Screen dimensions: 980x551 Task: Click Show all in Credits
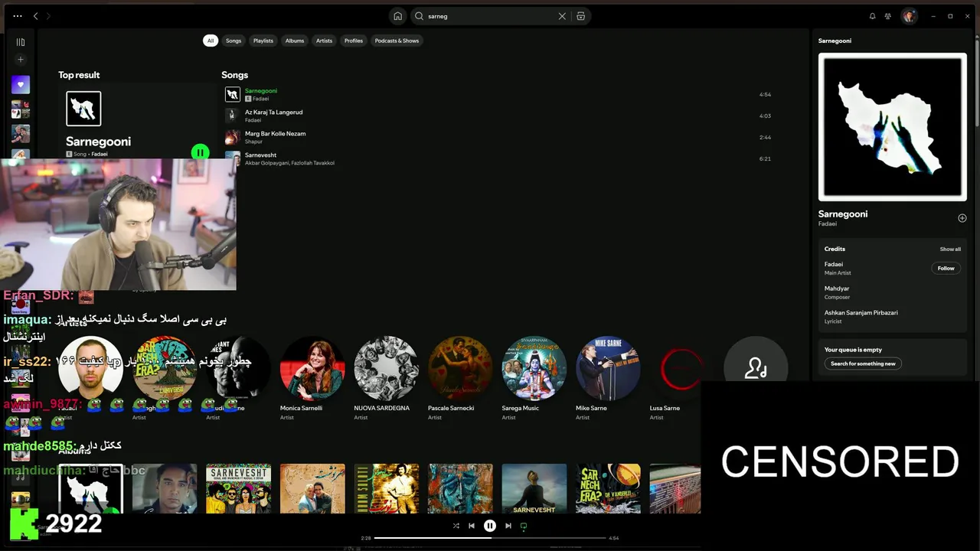[x=950, y=249]
